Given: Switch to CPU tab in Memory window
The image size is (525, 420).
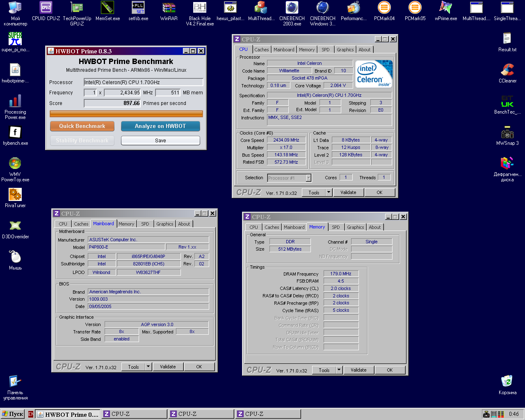Looking at the screenshot, I should click(254, 227).
